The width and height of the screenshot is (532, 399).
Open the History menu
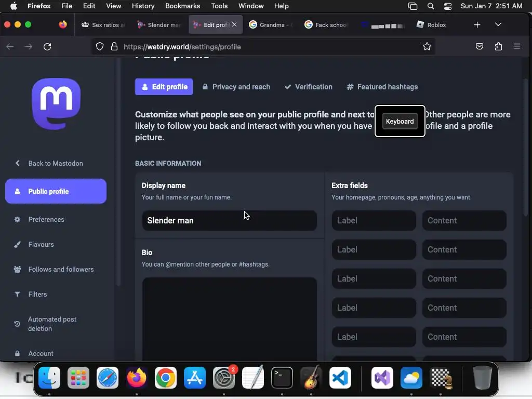click(x=143, y=6)
